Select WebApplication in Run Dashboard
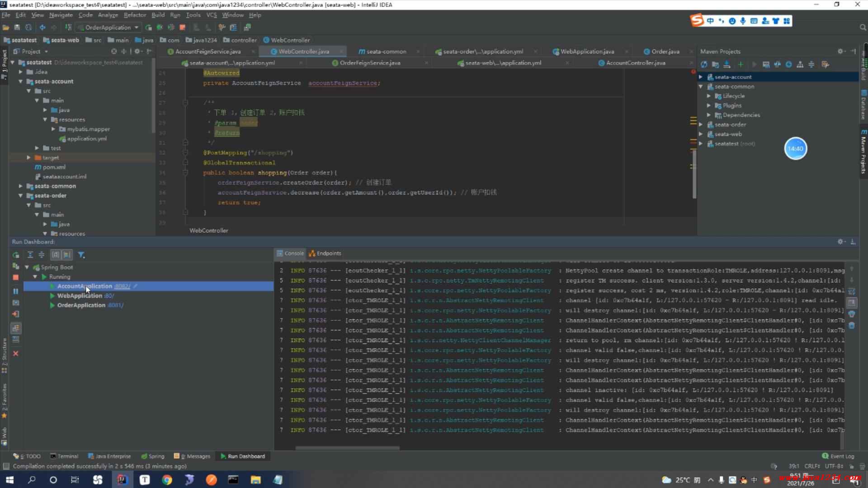Screen dimensions: 868x488 pyautogui.click(x=80, y=296)
